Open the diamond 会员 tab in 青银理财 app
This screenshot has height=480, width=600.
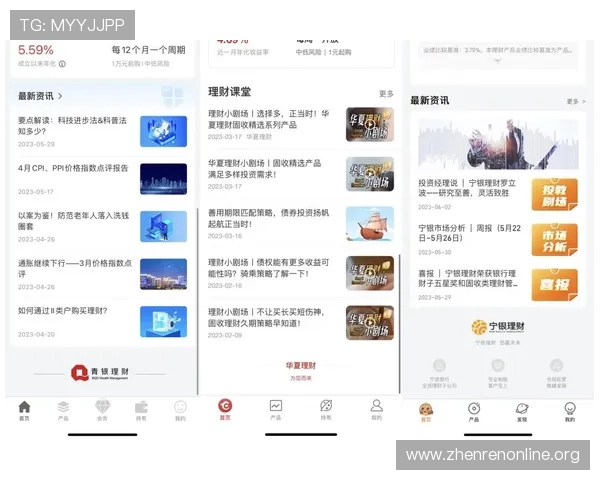(x=102, y=411)
